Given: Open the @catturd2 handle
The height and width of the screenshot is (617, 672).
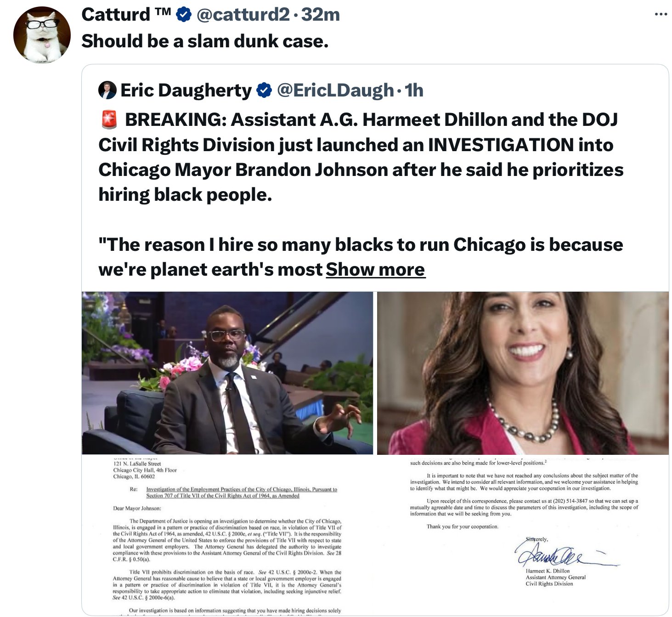Looking at the screenshot, I should pos(243,15).
